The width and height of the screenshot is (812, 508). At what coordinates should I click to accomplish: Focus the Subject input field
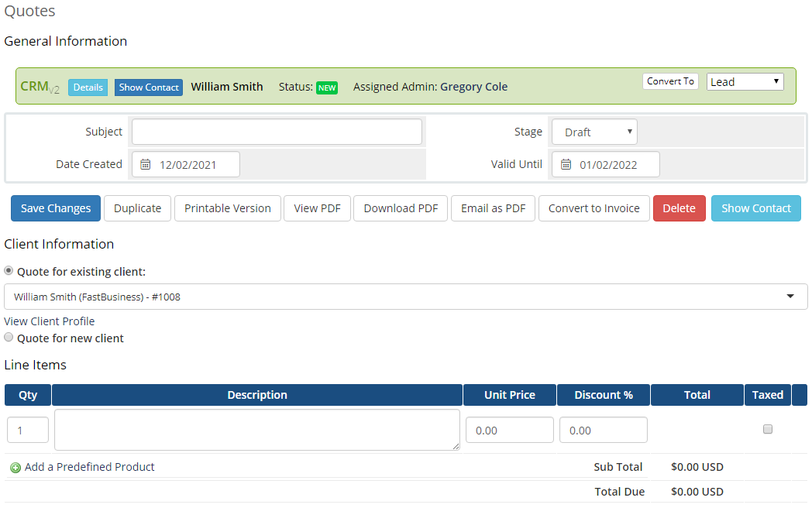coord(277,132)
